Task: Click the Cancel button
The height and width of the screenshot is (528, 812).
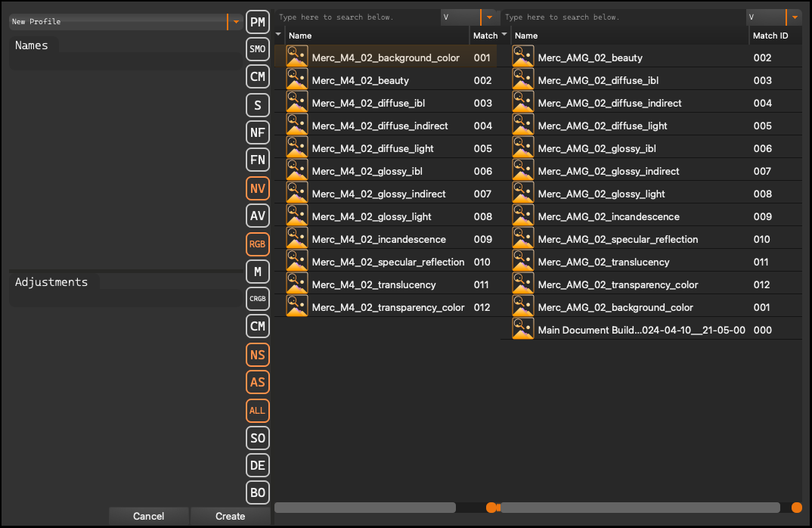Action: (x=149, y=516)
